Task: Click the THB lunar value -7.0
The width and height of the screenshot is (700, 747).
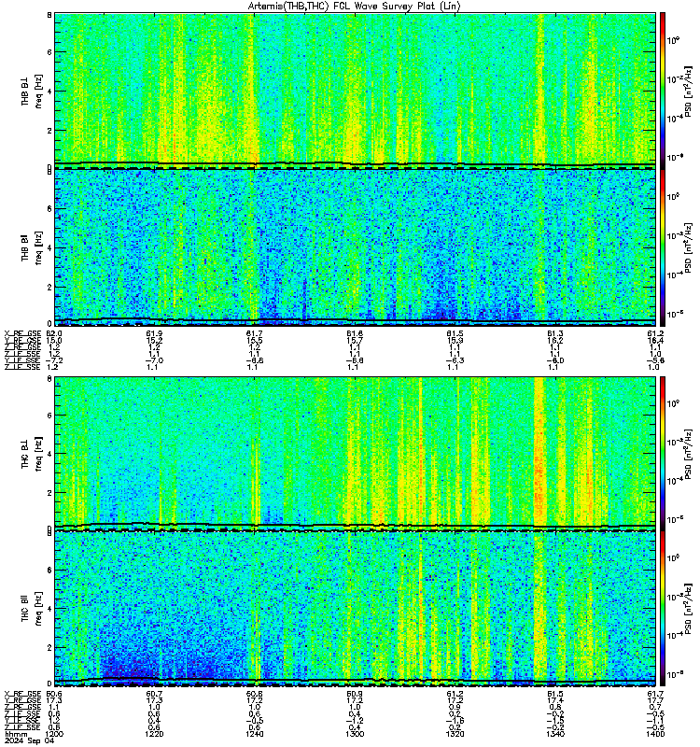Action: tap(154, 360)
